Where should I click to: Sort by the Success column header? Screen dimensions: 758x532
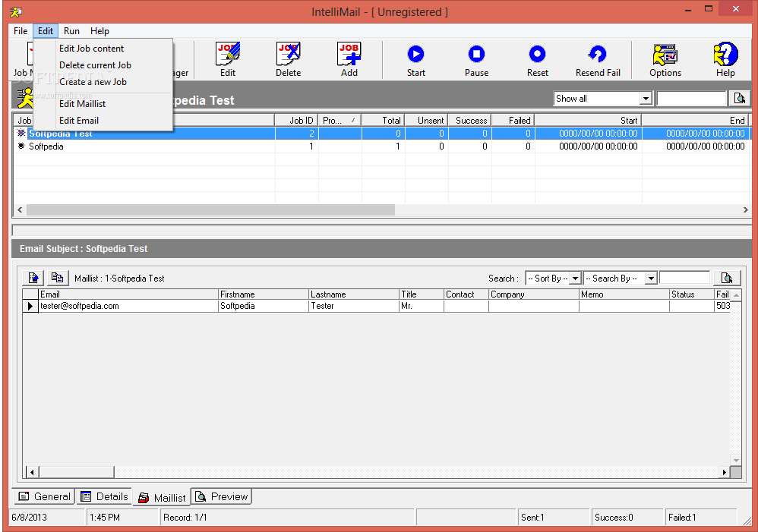470,121
